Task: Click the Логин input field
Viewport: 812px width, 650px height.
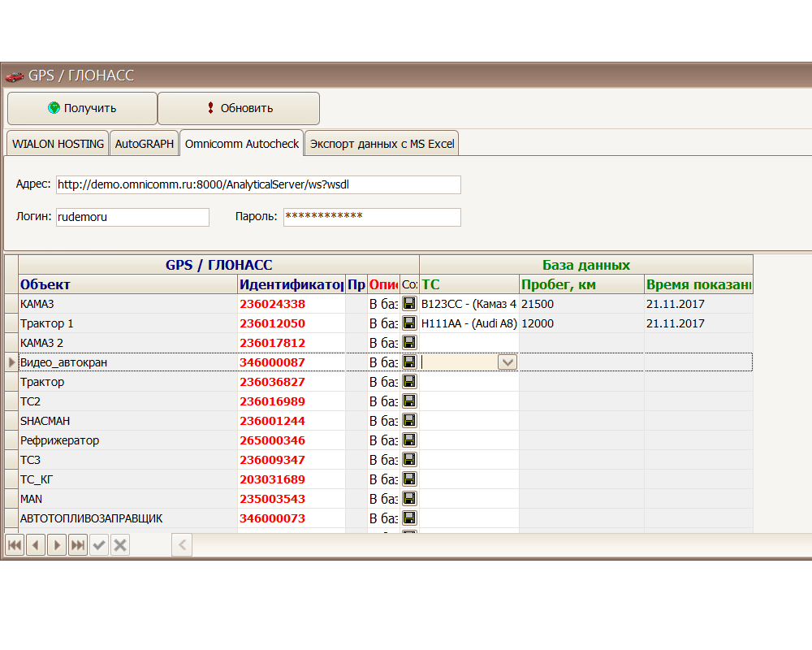Action: [x=132, y=217]
